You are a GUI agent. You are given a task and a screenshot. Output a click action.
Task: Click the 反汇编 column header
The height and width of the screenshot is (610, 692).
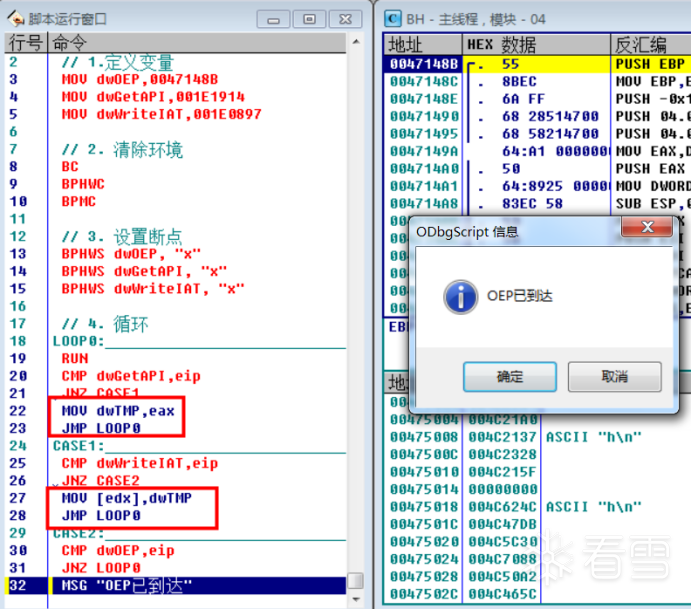(651, 45)
